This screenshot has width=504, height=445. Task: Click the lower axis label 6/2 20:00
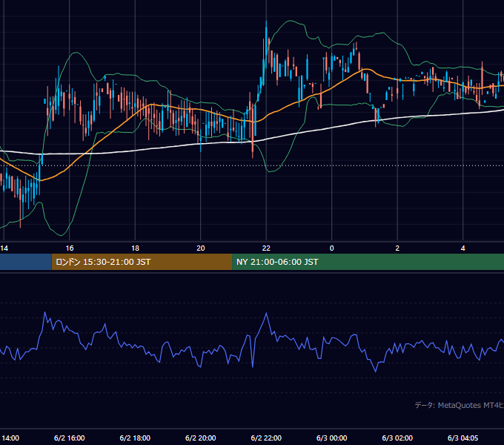pos(201,438)
